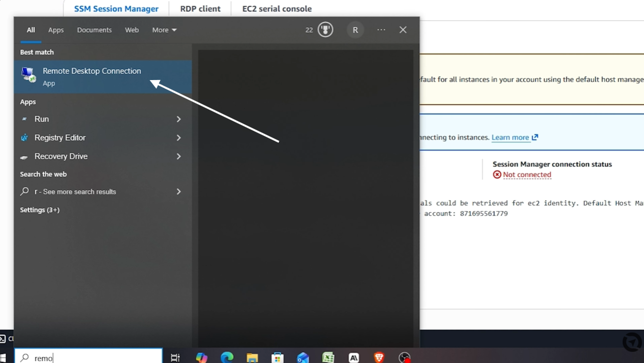Screen dimensions: 644x363
Task: Click the Run result label
Action: 42,119
